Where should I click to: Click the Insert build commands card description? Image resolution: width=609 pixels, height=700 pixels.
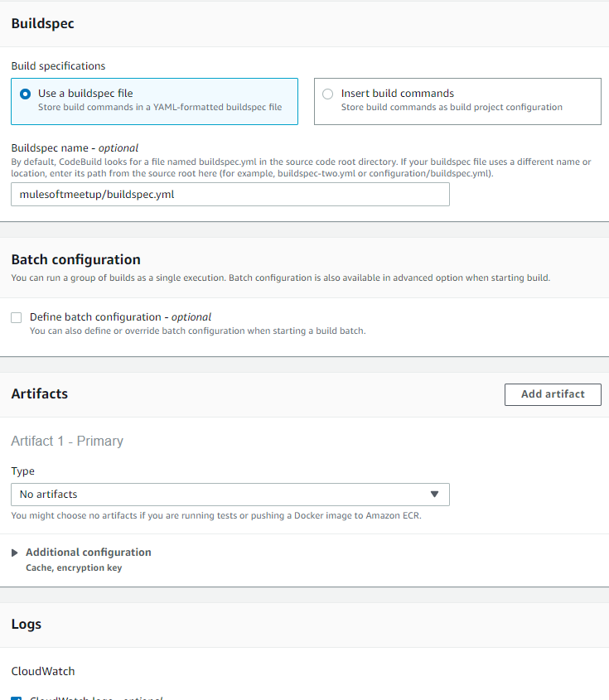[452, 108]
